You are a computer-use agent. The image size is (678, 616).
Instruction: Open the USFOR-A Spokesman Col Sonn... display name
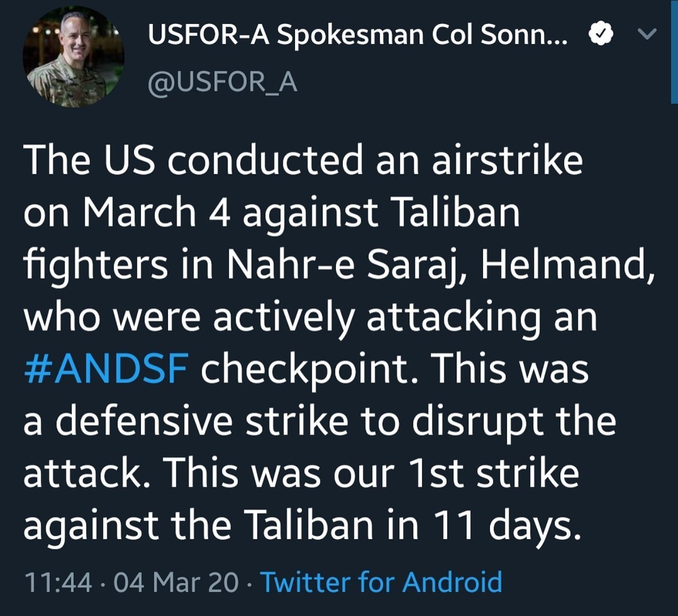[x=358, y=34]
